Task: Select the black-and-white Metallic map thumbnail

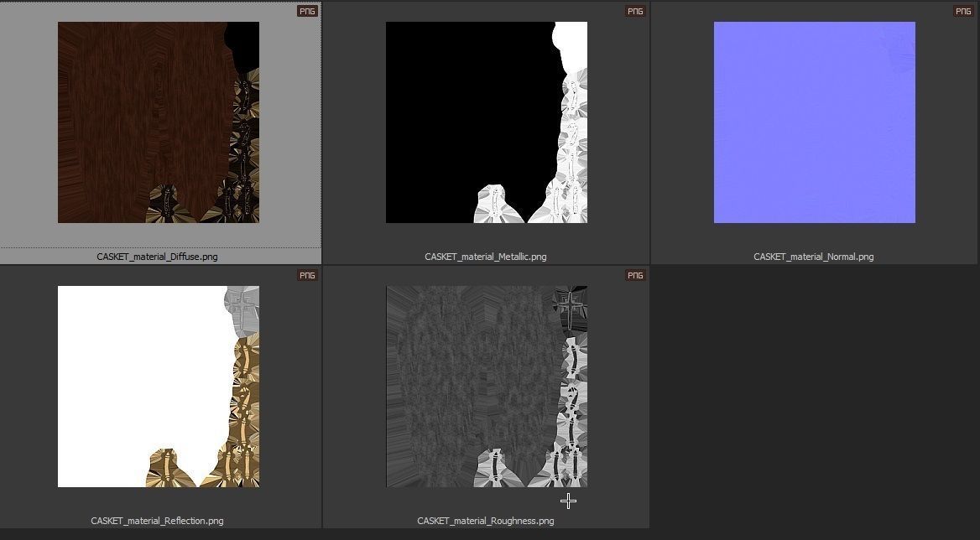Action: point(486,122)
